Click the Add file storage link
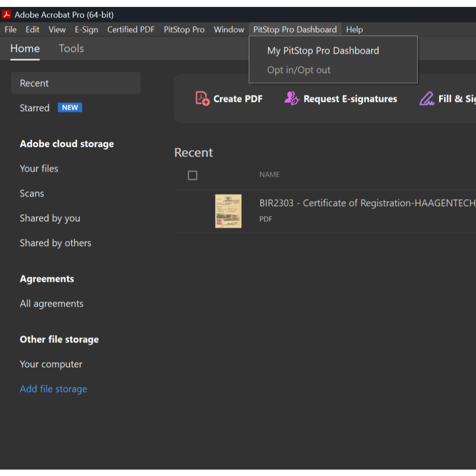This screenshot has width=476, height=476. [x=53, y=389]
